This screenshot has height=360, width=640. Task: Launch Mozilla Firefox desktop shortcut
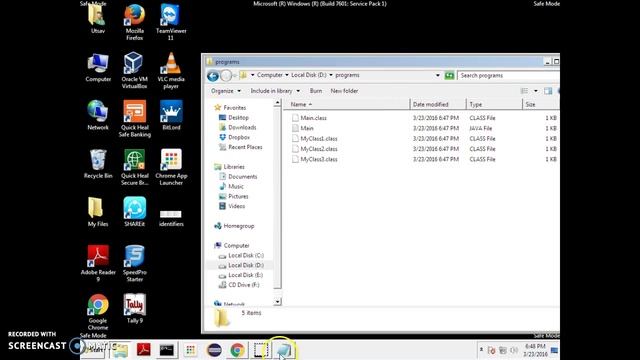pos(134,22)
